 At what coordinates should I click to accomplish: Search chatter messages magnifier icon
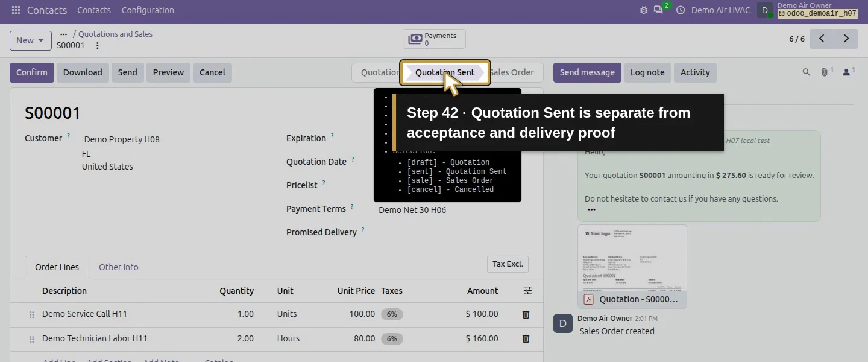(x=806, y=72)
